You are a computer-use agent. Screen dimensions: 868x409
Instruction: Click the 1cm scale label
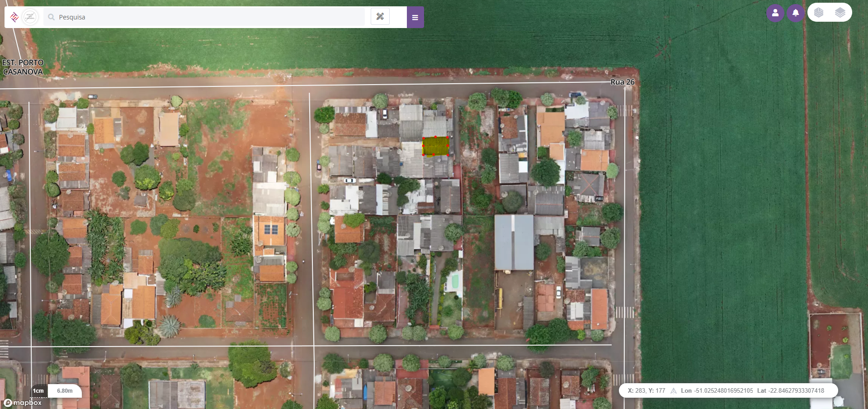click(38, 391)
